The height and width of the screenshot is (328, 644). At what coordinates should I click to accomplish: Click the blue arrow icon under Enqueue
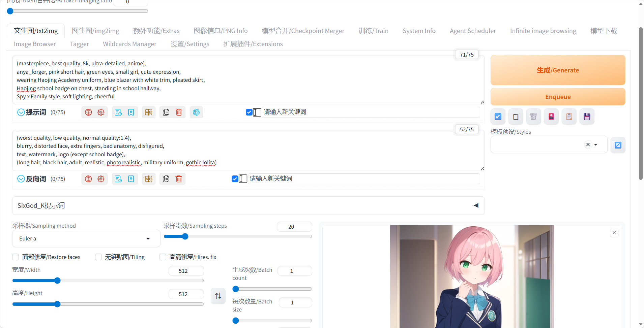coord(498,117)
